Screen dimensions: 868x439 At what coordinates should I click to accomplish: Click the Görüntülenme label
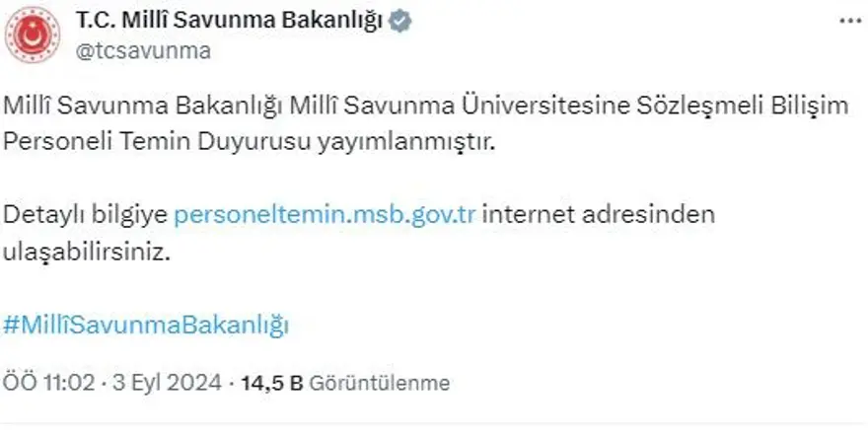click(x=380, y=383)
